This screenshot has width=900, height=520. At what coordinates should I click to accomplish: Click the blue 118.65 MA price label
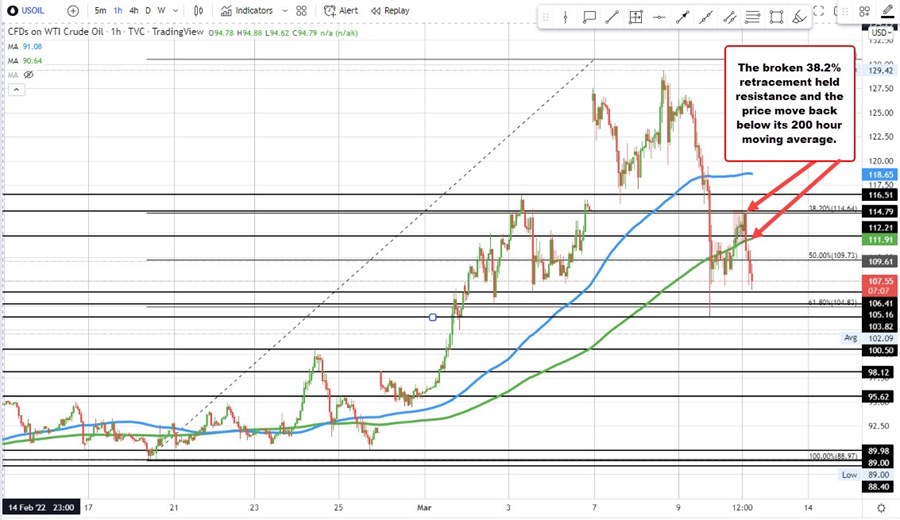880,174
